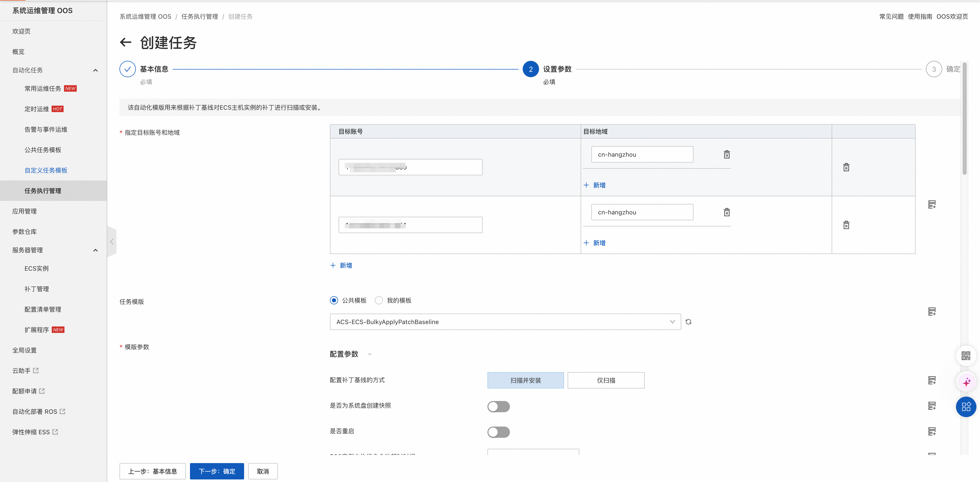Screen dimensions: 980x482
Task: Select the 公共模板 radio option
Action: [334, 300]
